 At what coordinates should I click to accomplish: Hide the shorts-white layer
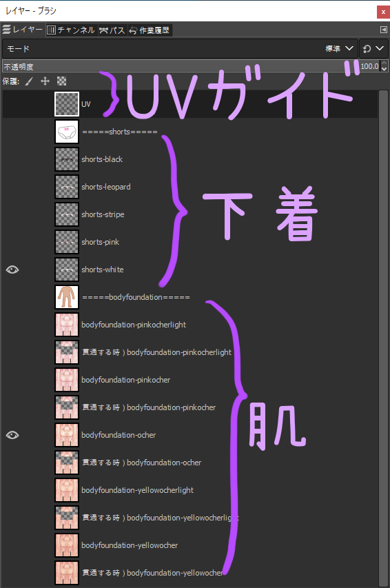(x=12, y=270)
